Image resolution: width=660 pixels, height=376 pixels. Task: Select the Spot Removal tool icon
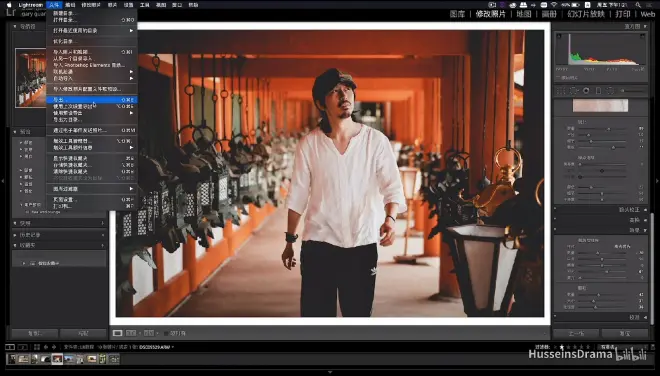tap(574, 91)
